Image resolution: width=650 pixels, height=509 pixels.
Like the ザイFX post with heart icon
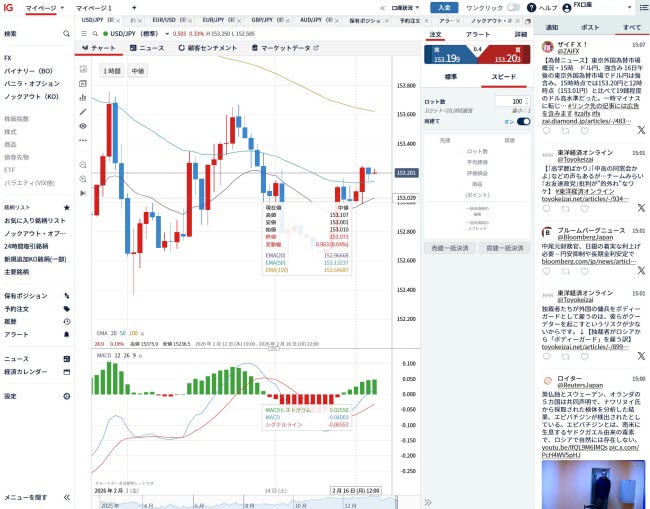pos(585,131)
